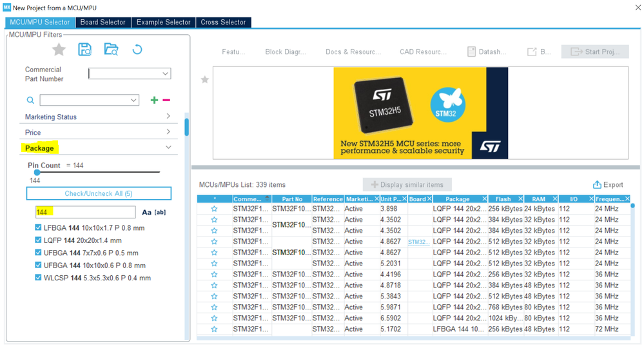Open the CAD Resources tab
Viewport: 644px width, 348px height.
tap(423, 52)
